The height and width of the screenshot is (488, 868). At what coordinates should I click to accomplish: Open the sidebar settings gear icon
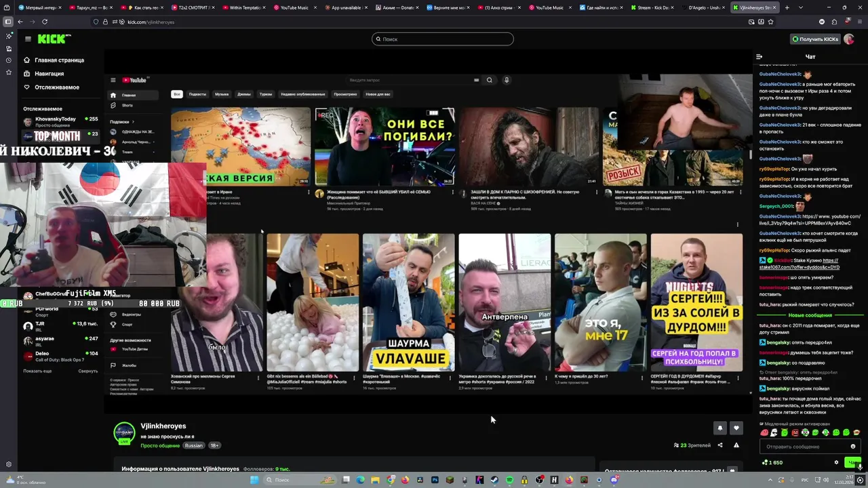coord(9,464)
